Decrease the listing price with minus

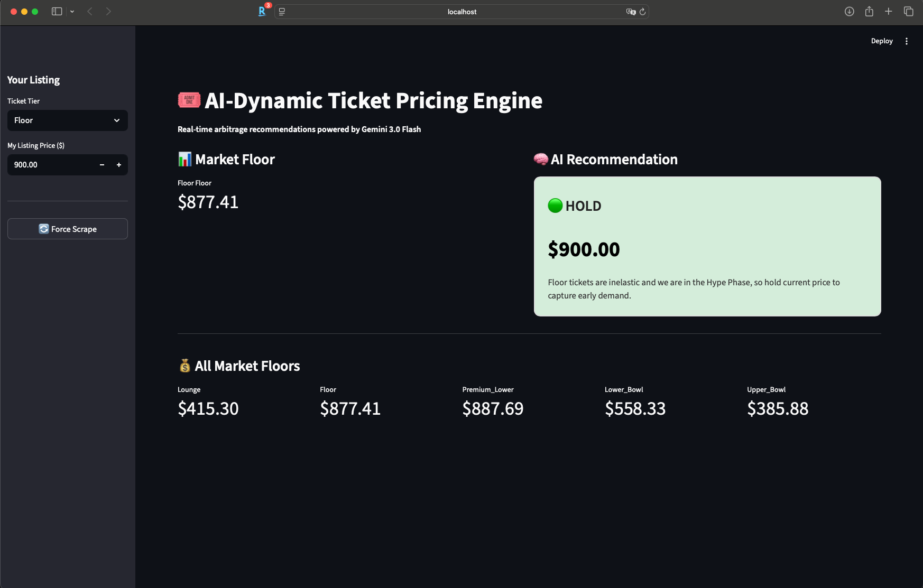[102, 165]
